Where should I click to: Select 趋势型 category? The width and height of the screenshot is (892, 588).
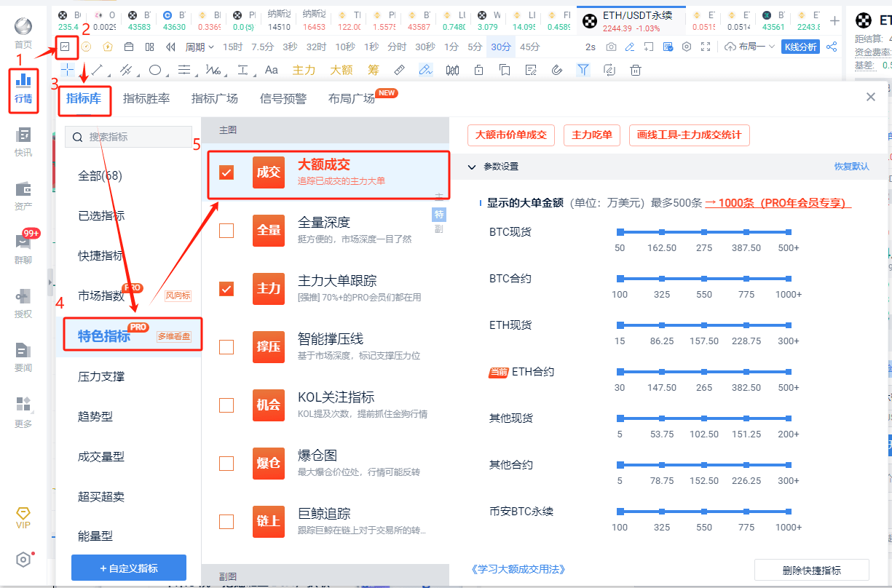click(x=95, y=416)
